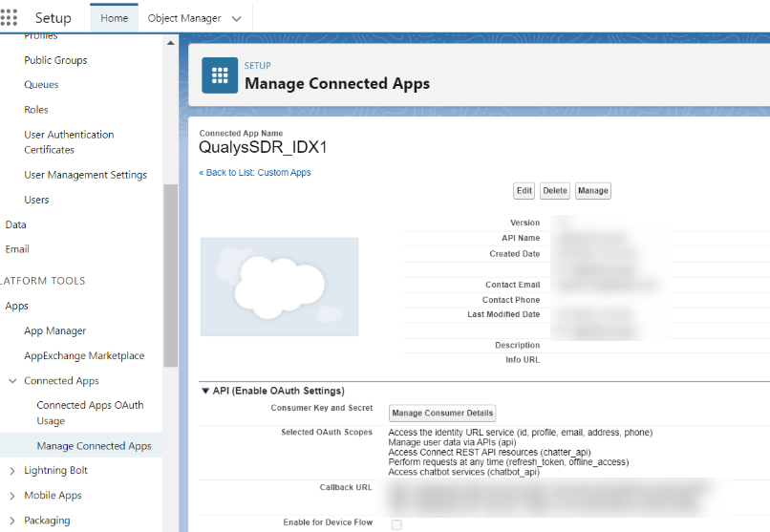Click Manage Consumer Details button
This screenshot has width=770, height=532.
click(442, 414)
